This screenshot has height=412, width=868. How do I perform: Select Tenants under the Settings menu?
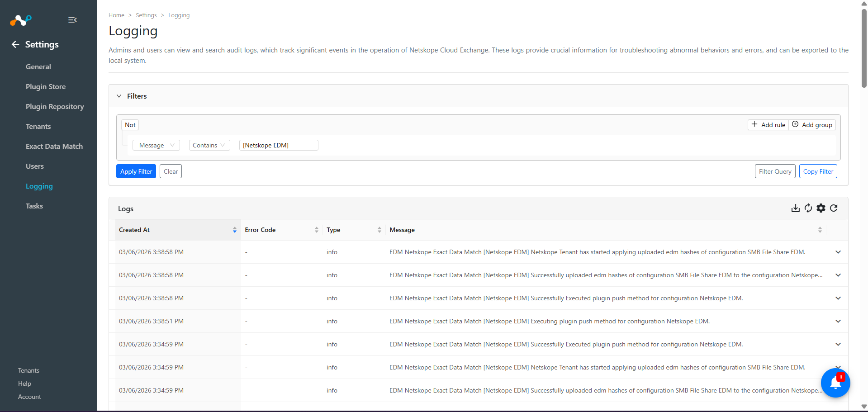click(x=38, y=126)
